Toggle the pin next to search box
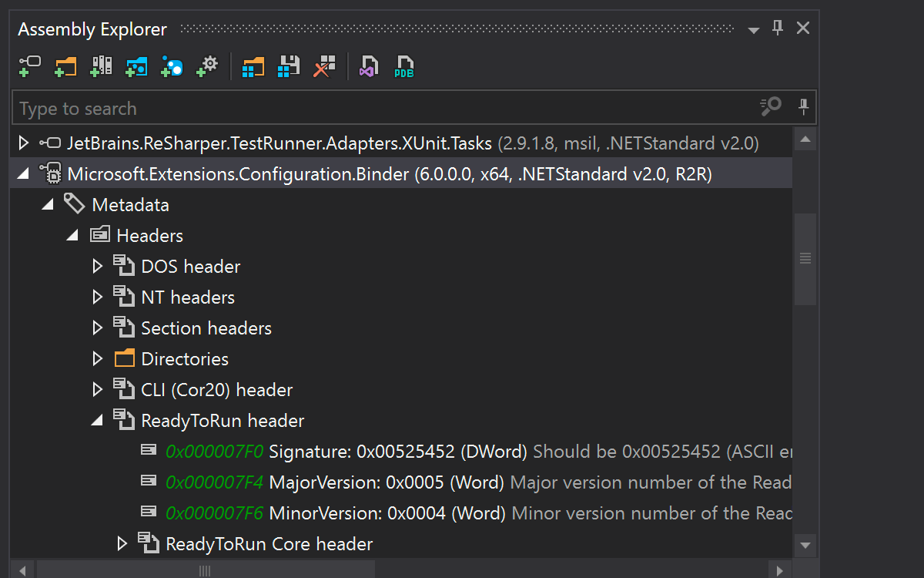The width and height of the screenshot is (924, 578). [x=803, y=107]
